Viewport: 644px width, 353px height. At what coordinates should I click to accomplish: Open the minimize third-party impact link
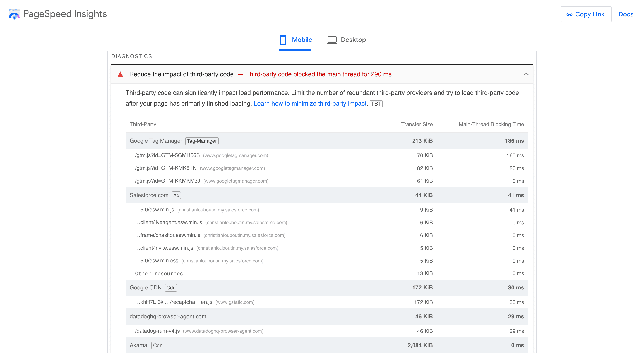(310, 103)
